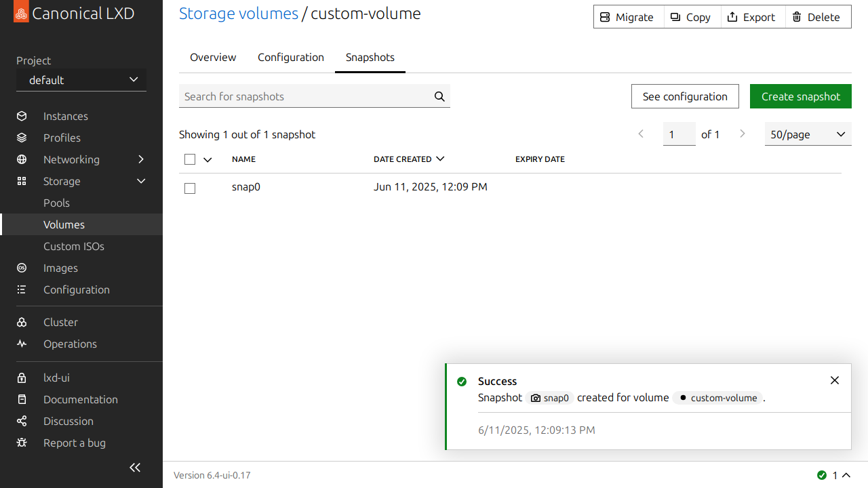Viewport: 868px width, 488px height.
Task: Click the Operations pulse icon
Action: [22, 344]
